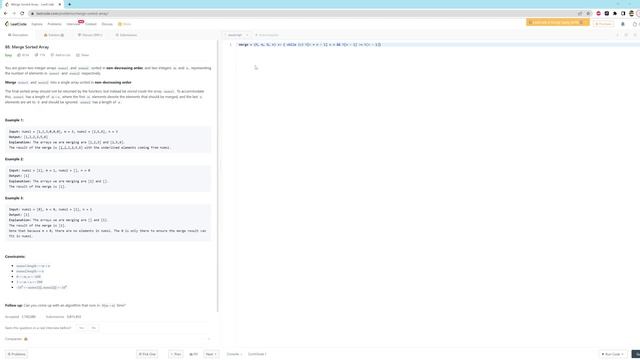
Task: Reload the page with refresh icon
Action: point(22,13)
